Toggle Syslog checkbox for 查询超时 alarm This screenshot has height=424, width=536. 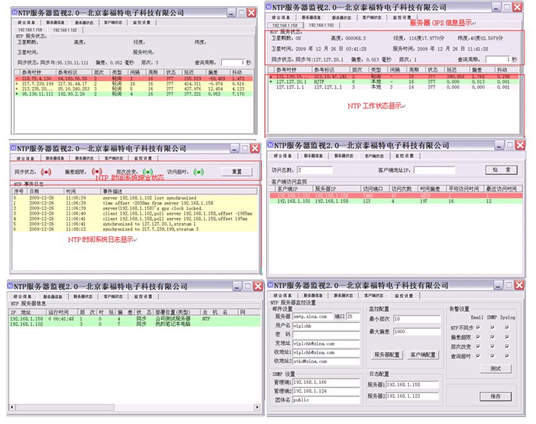507,356
